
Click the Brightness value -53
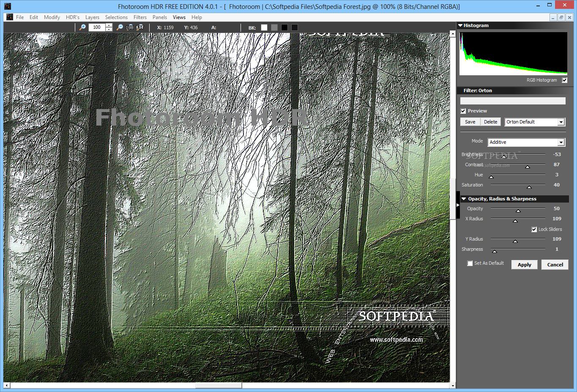point(557,154)
